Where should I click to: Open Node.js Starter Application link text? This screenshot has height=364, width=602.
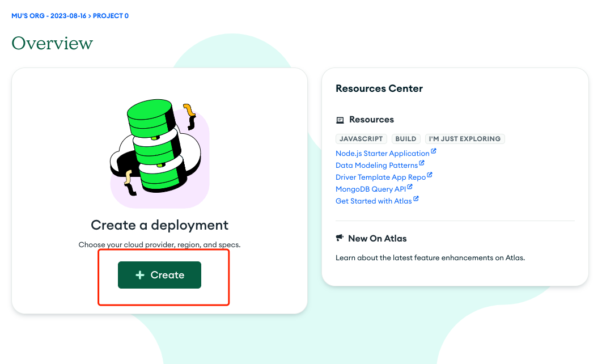[382, 154]
